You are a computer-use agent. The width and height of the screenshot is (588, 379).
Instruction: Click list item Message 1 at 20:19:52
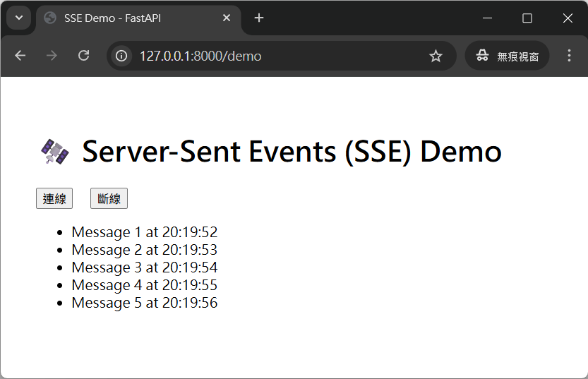tap(145, 232)
